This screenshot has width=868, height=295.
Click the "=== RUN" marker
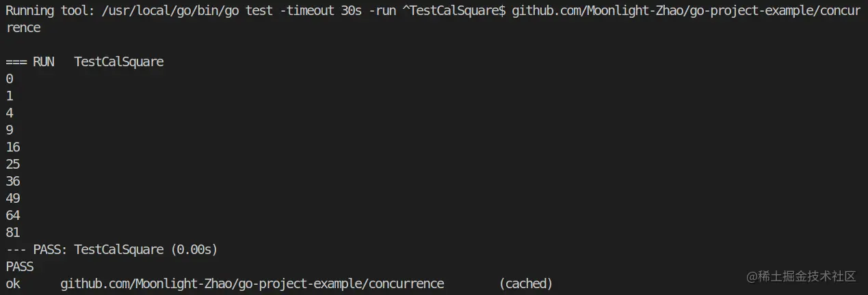pos(30,62)
